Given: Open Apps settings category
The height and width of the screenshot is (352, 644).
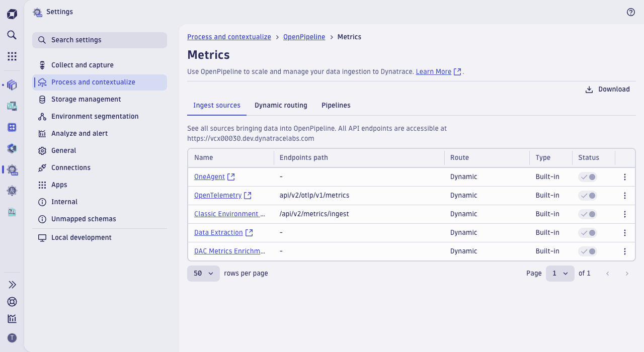Looking at the screenshot, I should coord(100,185).
